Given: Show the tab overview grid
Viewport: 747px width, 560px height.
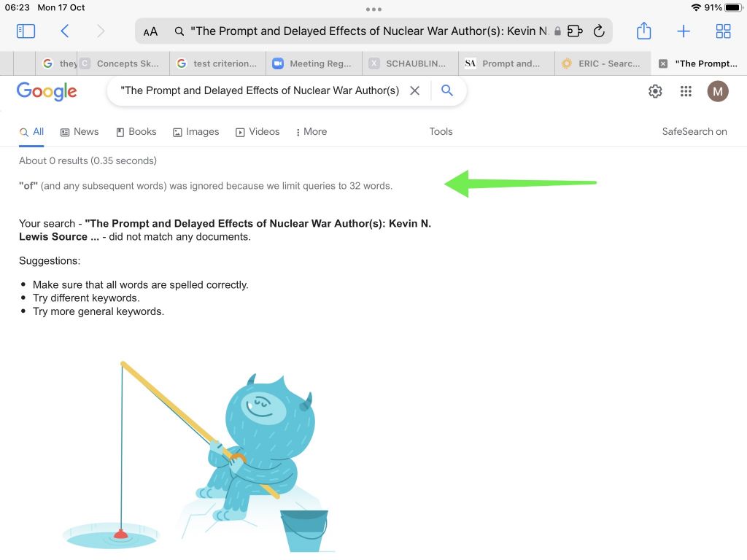Looking at the screenshot, I should click(723, 31).
